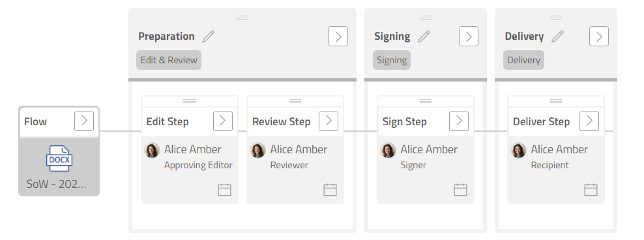Click the DOCX file icon in Flow
The width and height of the screenshot is (644, 240).
point(59,158)
